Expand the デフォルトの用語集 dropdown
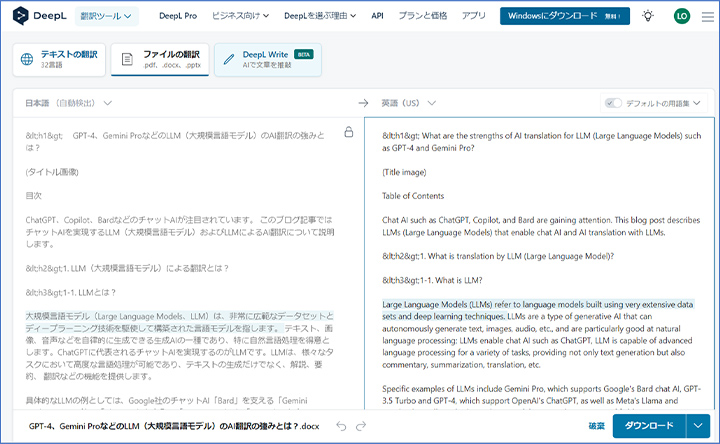This screenshot has width=720, height=444. click(663, 103)
